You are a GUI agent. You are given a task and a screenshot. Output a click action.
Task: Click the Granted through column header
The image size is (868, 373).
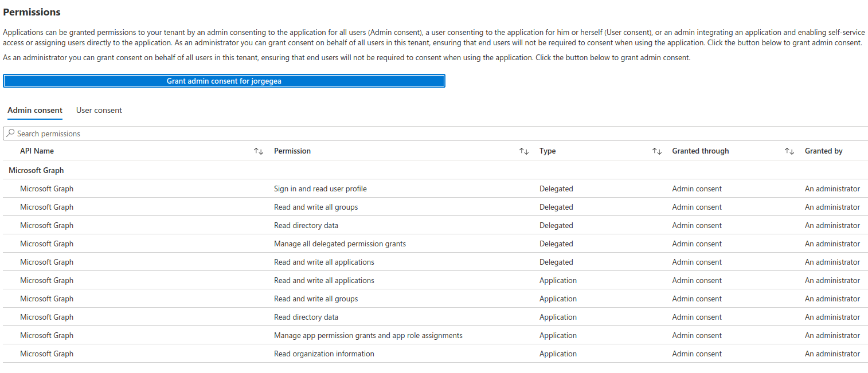coord(701,151)
